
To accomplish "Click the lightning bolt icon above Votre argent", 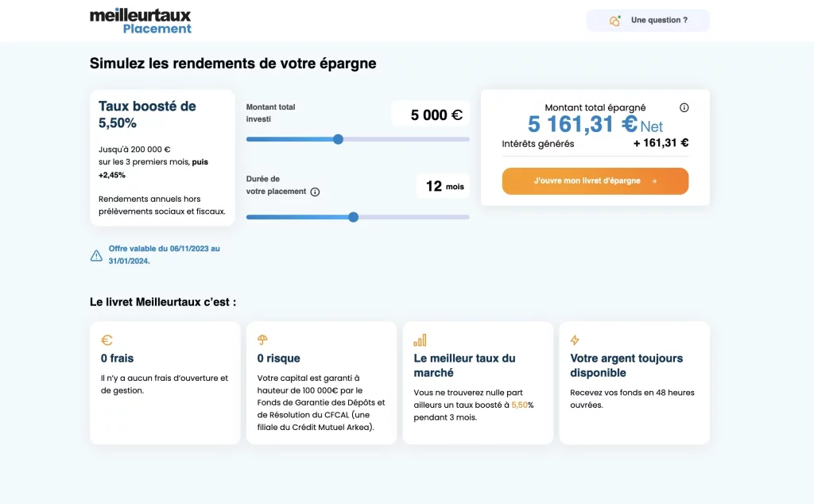I will pyautogui.click(x=575, y=340).
